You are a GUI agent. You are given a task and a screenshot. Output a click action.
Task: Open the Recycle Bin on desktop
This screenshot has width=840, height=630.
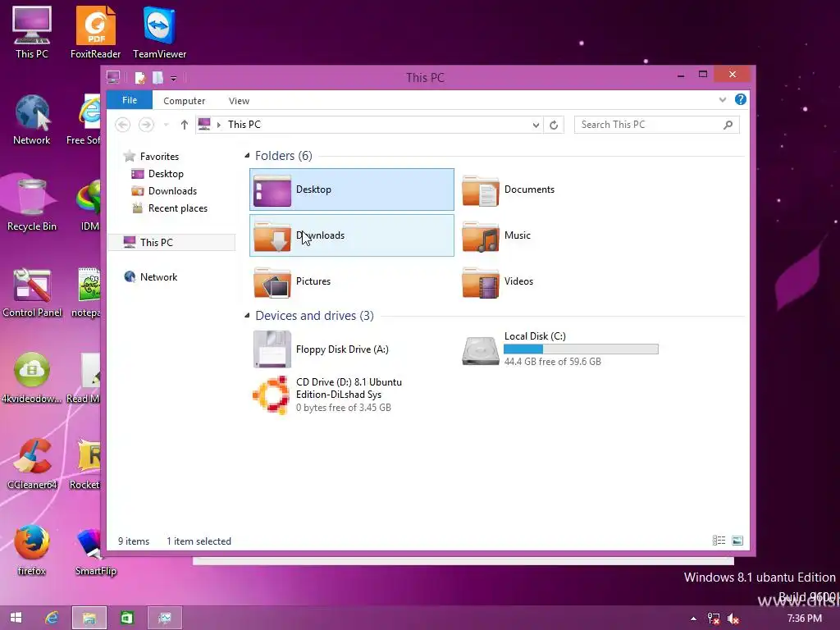(32, 205)
